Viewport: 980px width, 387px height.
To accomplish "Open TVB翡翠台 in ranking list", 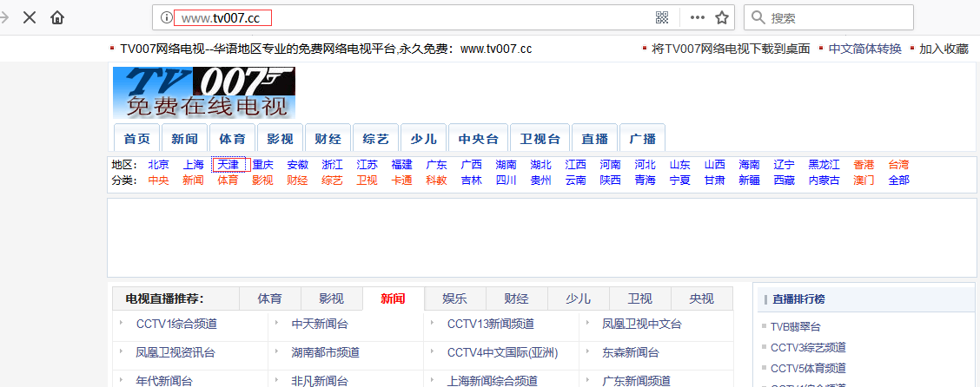I will [x=795, y=327].
